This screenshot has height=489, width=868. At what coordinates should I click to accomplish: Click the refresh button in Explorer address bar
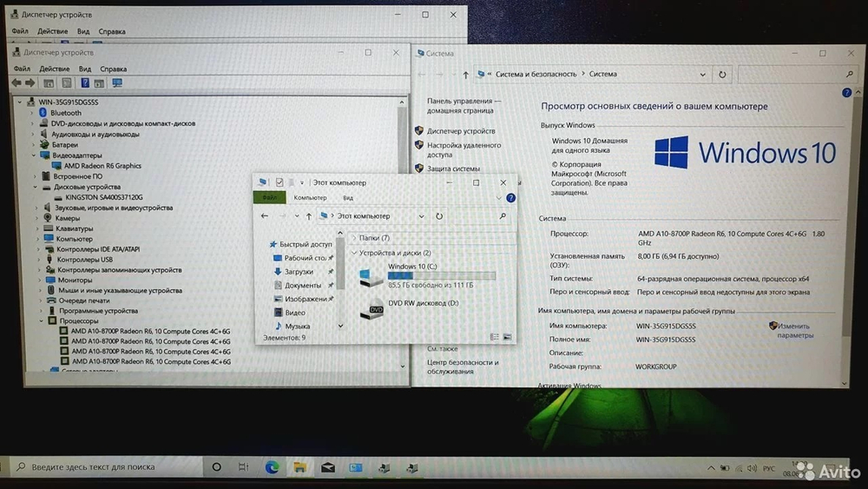tap(439, 216)
